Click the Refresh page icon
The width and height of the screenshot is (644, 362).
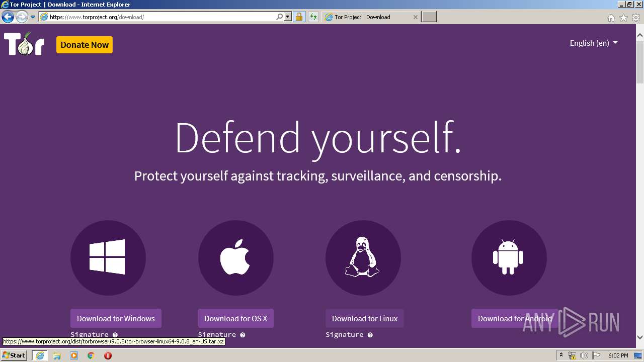tap(313, 17)
